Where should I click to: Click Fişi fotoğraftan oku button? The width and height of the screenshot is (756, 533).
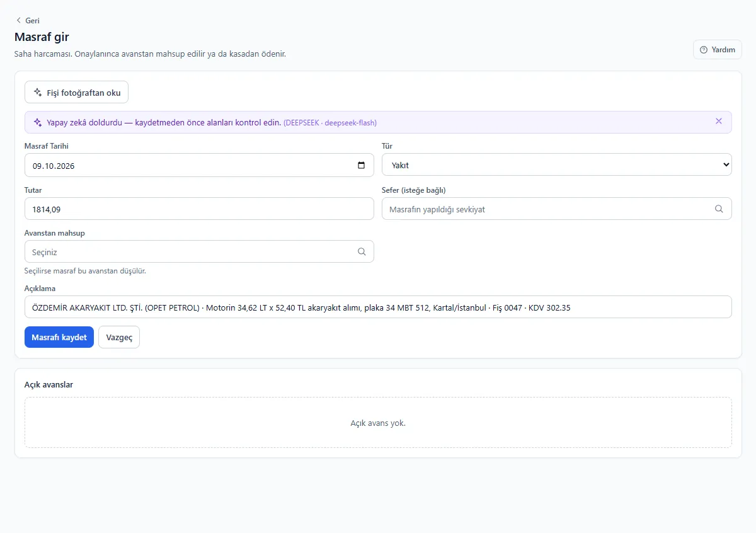(x=76, y=92)
